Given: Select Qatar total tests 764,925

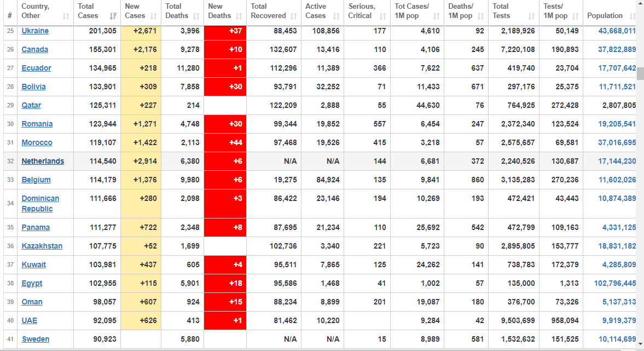Looking at the screenshot, I should (521, 105).
